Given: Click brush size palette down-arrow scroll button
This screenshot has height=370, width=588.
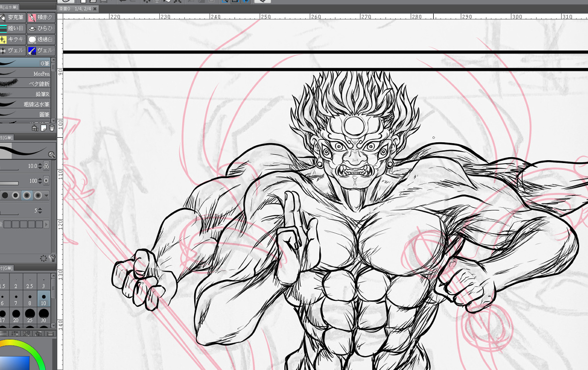Looking at the screenshot, I should click(x=53, y=325).
